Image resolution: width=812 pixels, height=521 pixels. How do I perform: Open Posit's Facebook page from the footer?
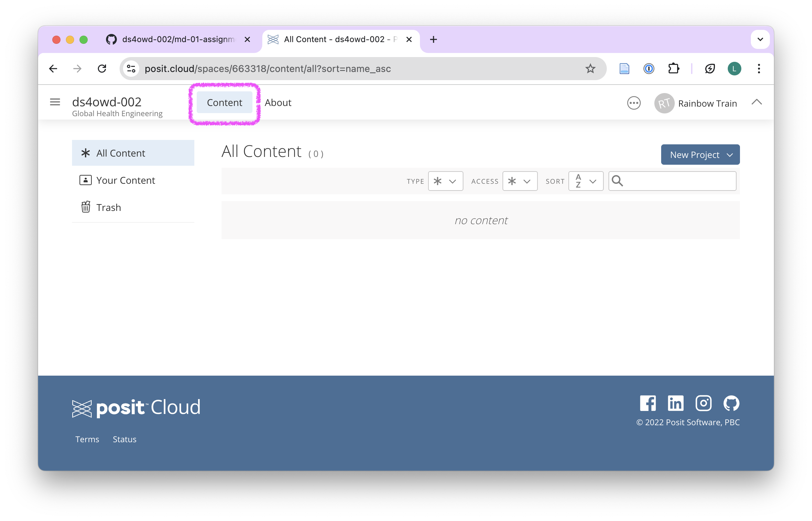point(648,403)
